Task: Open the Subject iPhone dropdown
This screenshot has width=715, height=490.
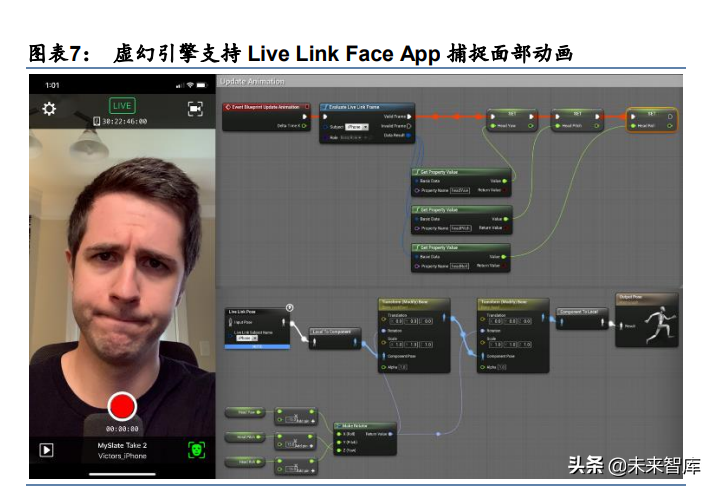Action: pos(357,127)
